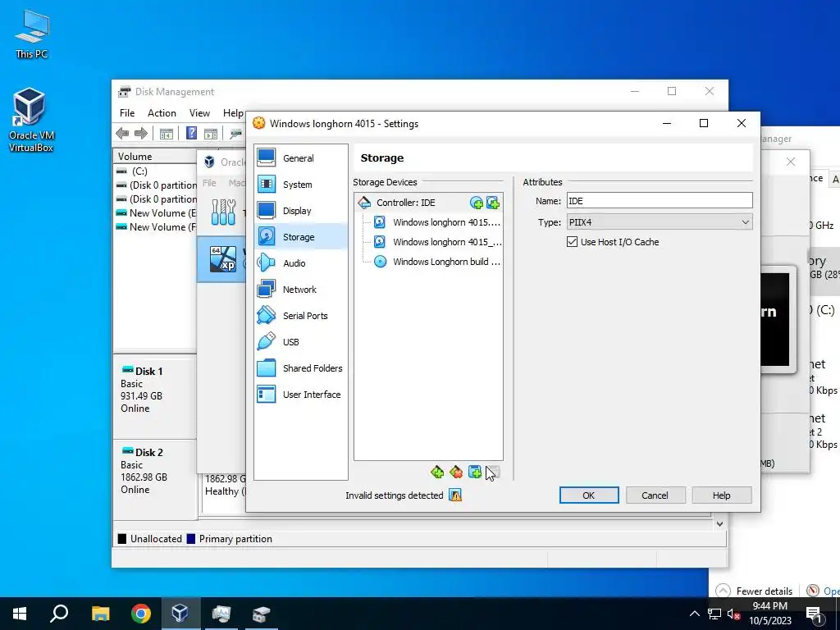Select the New Volume (F row in Disk Management
This screenshot has height=630, width=840.
point(155,227)
